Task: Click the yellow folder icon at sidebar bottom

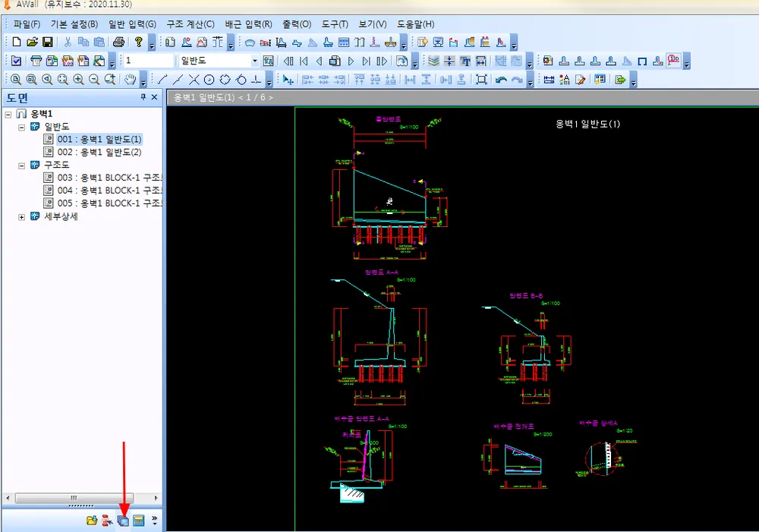Action: [92, 521]
